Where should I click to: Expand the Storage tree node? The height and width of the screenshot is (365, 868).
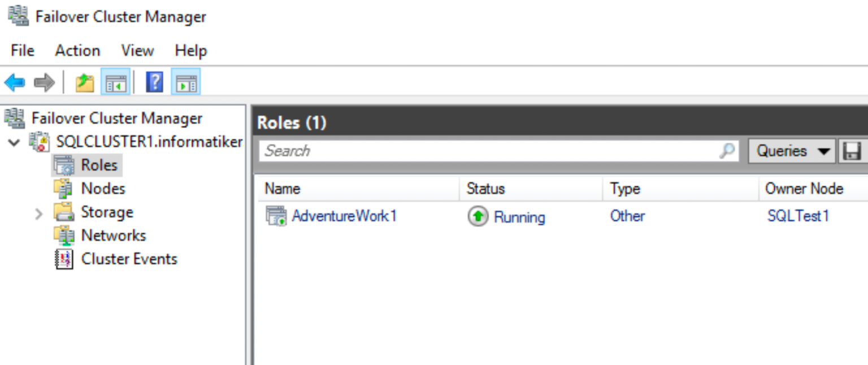tap(38, 214)
